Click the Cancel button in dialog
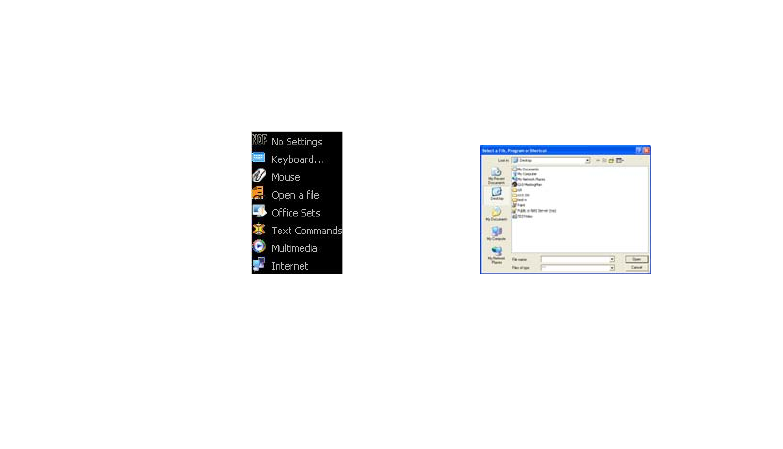The height and width of the screenshot is (449, 783). 637,268
